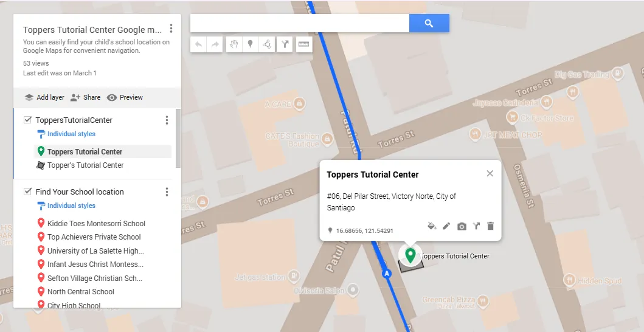Close the Toppers Tutorial Center info popup
This screenshot has width=644, height=332.
490,173
